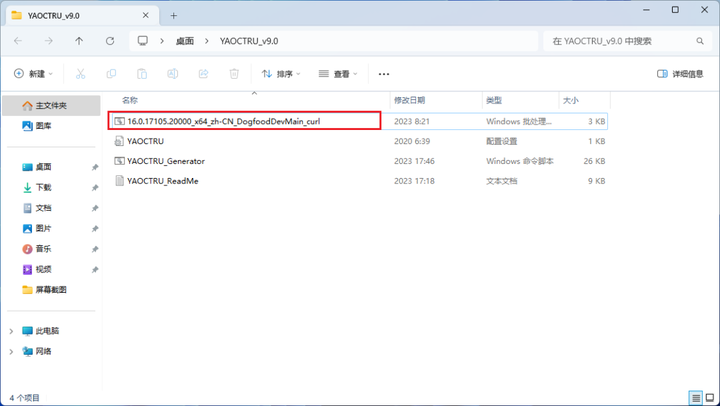Screen dimensions: 720x406
Task: Sort by the 类型 column header
Action: (494, 100)
